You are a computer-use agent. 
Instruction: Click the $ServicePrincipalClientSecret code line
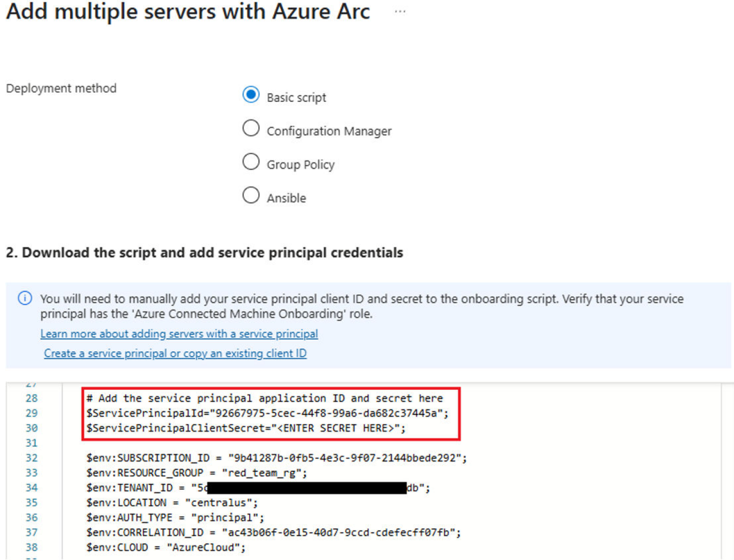[x=246, y=428]
